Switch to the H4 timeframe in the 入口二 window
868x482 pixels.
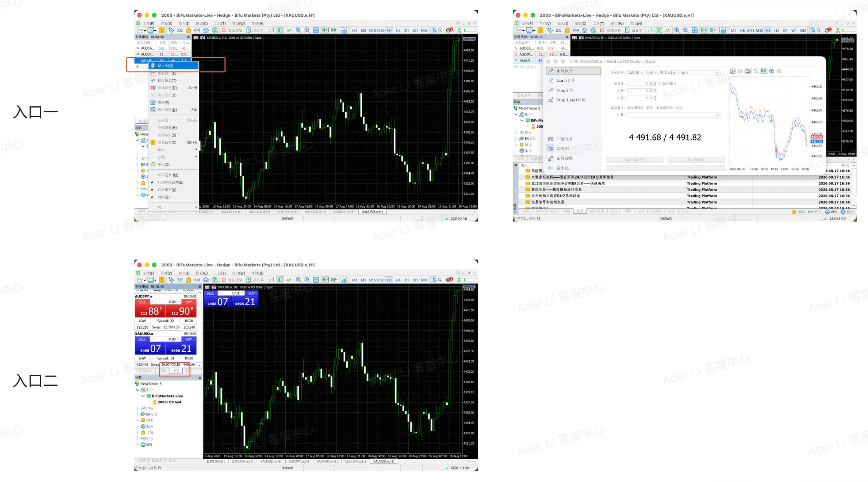click(x=398, y=280)
